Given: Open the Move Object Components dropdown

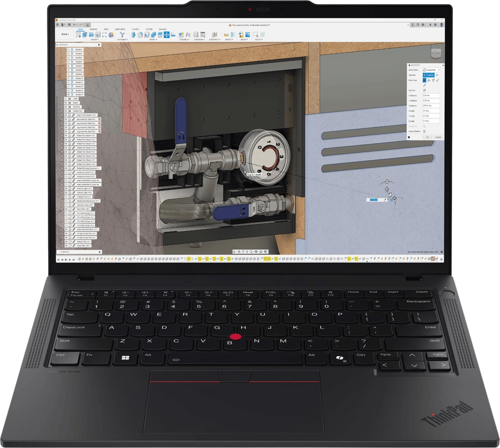Looking at the screenshot, I should tap(431, 70).
